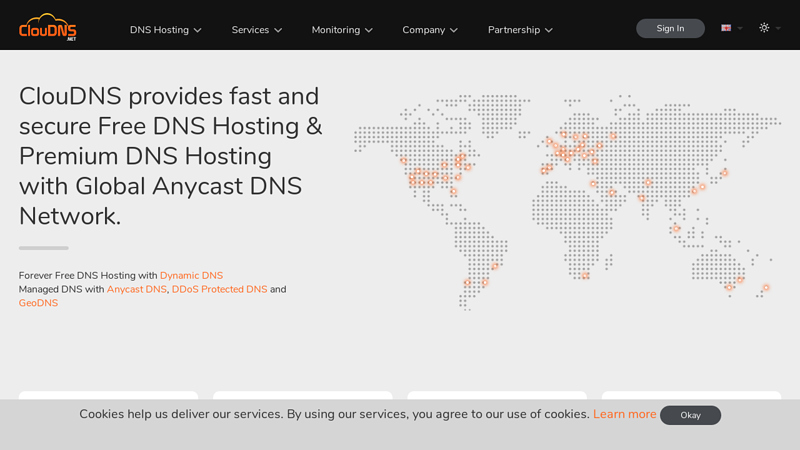The width and height of the screenshot is (800, 450).
Task: Click the sun theme icon
Action: pos(764,28)
